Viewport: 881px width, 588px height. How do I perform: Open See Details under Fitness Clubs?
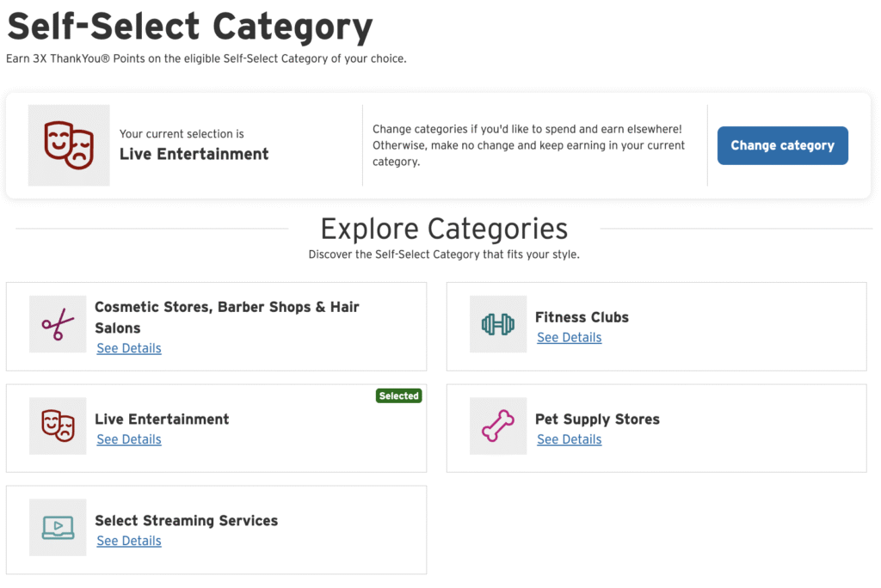coord(569,338)
